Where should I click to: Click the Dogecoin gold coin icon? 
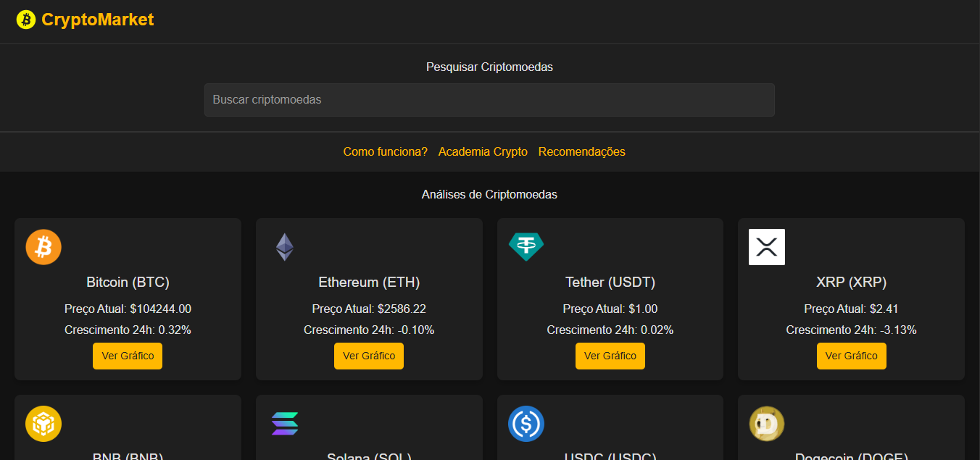(x=767, y=424)
